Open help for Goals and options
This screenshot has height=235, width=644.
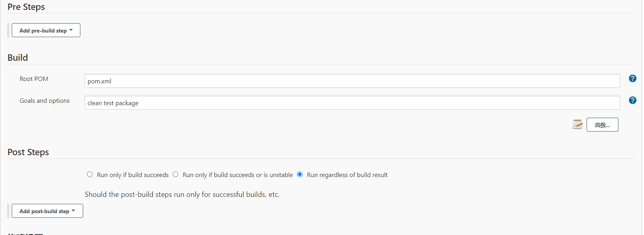(x=632, y=100)
